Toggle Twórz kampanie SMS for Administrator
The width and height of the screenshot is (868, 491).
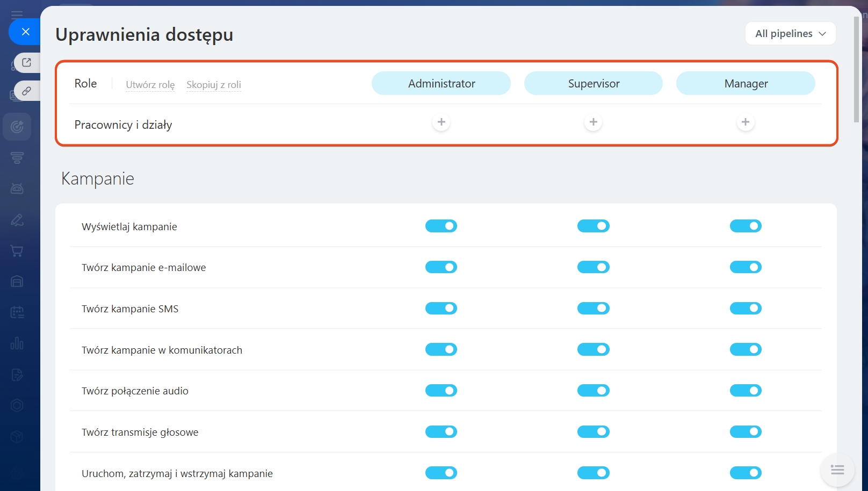click(441, 308)
